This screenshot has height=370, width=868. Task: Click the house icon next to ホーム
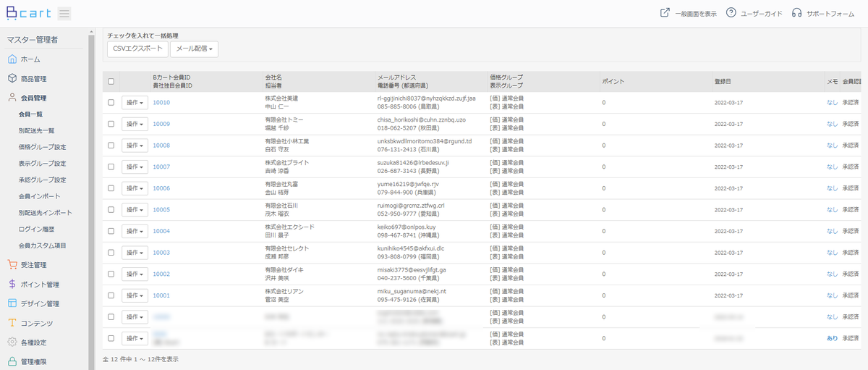pyautogui.click(x=12, y=59)
